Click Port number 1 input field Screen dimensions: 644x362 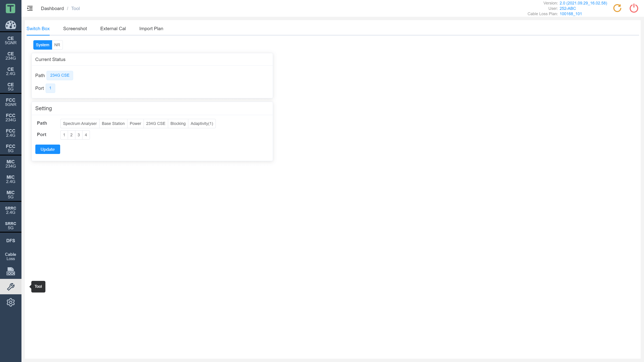click(64, 135)
